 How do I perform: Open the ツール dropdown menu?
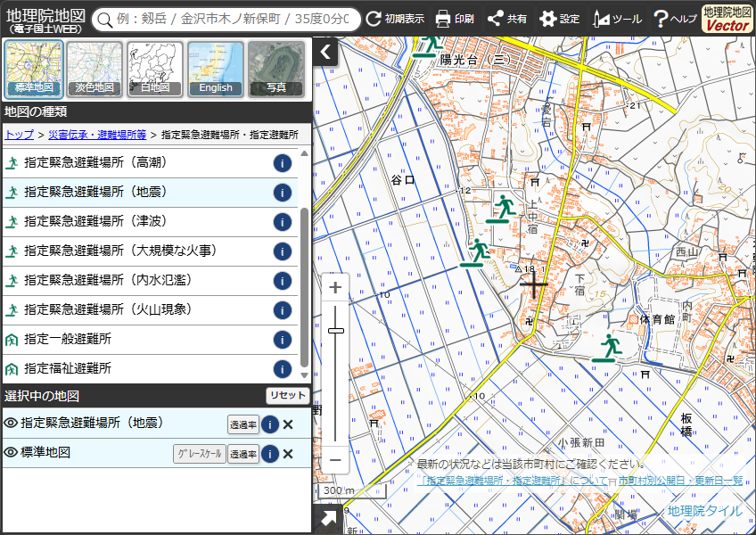pyautogui.click(x=618, y=19)
